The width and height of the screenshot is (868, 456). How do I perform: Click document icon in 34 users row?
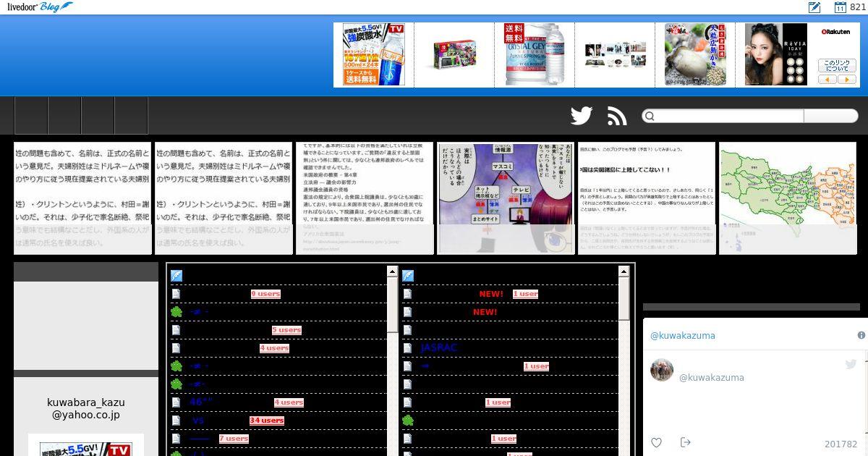point(176,421)
